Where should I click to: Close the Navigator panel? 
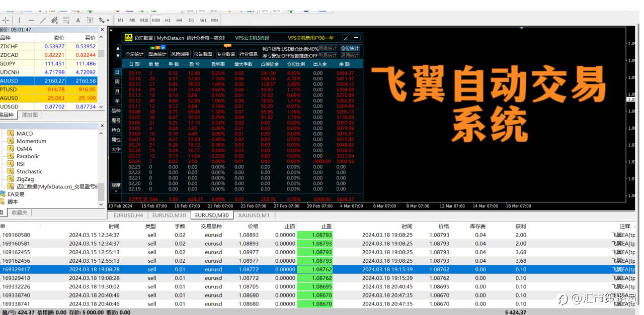coord(103,126)
